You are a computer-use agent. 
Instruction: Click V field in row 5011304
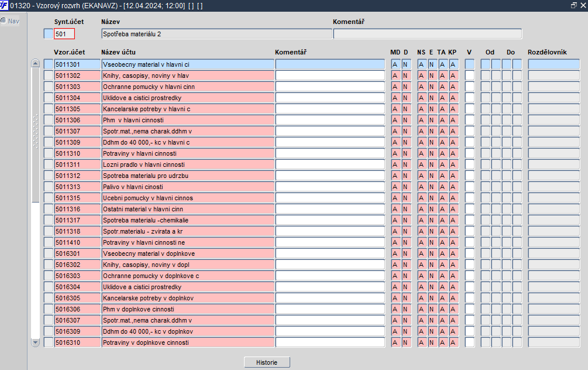click(469, 98)
